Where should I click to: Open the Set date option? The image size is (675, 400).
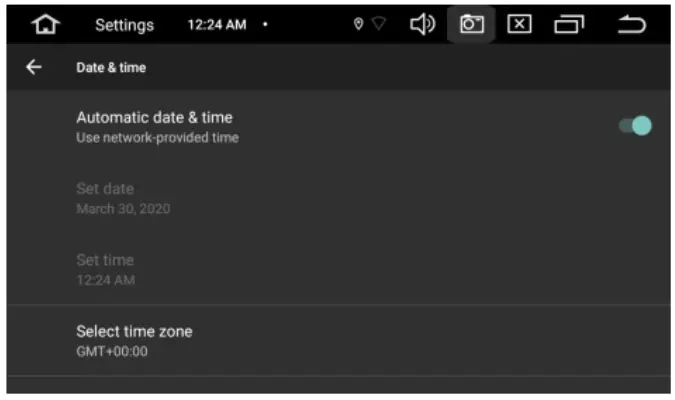point(105,189)
